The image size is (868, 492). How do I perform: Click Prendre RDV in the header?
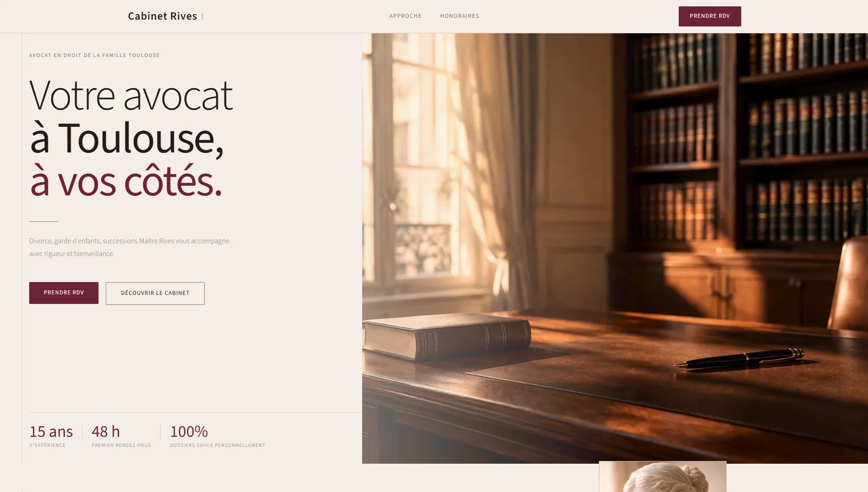coord(710,16)
